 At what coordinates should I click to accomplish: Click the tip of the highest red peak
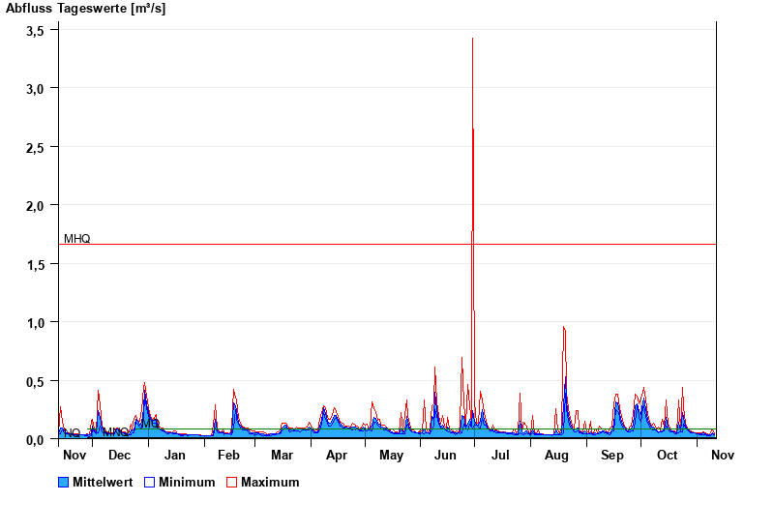coord(472,40)
